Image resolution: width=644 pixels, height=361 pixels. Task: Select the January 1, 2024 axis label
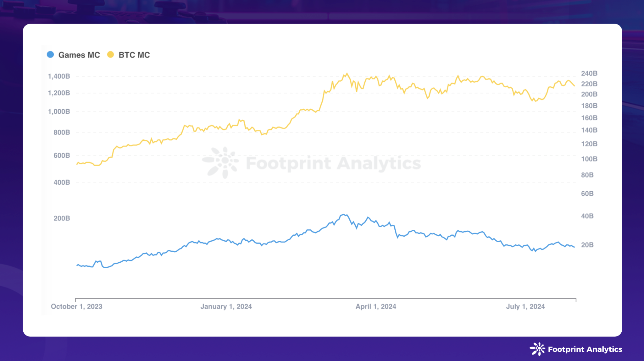click(226, 306)
